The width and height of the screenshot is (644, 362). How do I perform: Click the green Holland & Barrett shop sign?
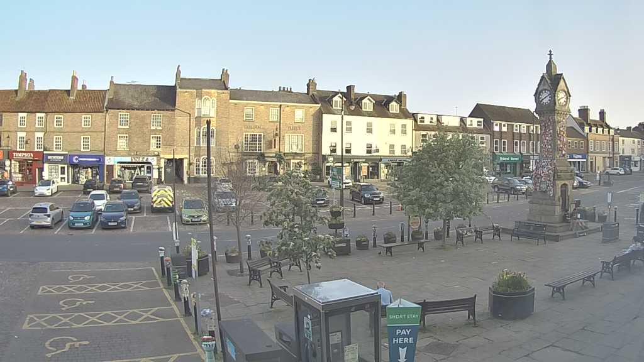pos(508,158)
